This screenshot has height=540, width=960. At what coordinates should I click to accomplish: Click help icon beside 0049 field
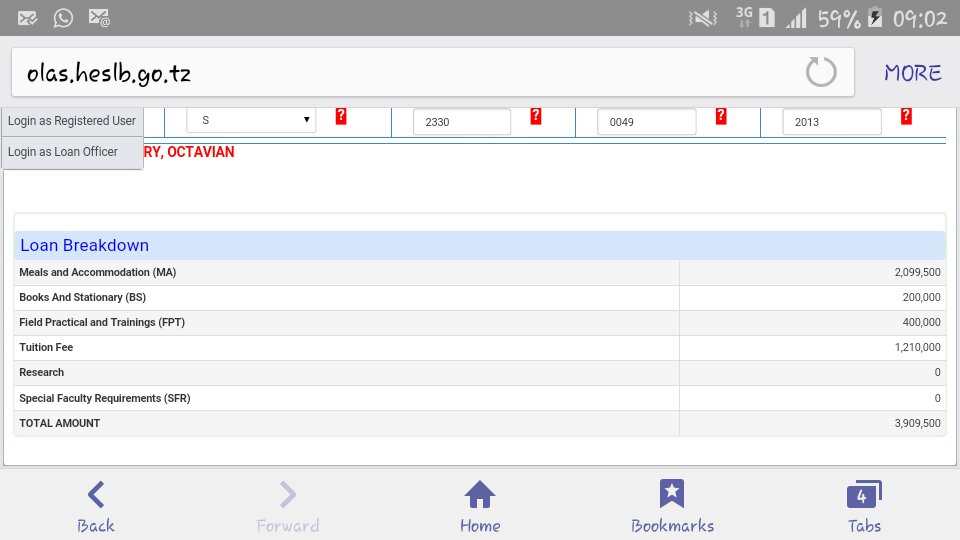coord(721,116)
